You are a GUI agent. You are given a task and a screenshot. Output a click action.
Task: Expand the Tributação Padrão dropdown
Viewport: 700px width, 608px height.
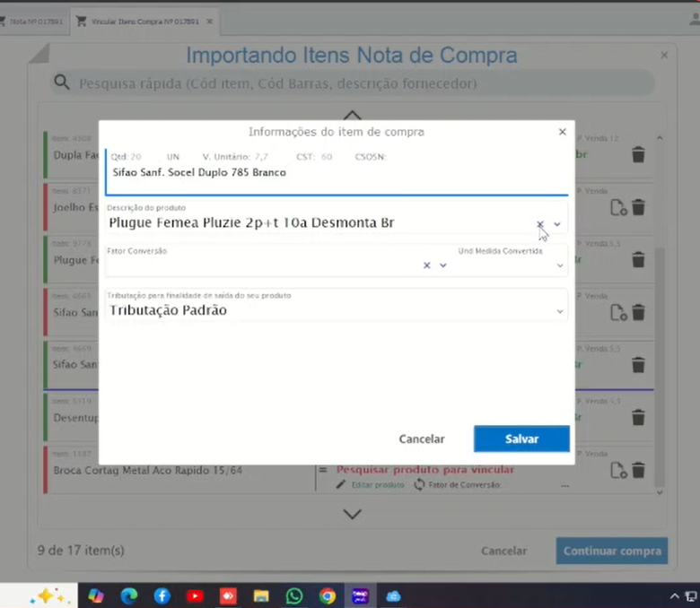(560, 311)
